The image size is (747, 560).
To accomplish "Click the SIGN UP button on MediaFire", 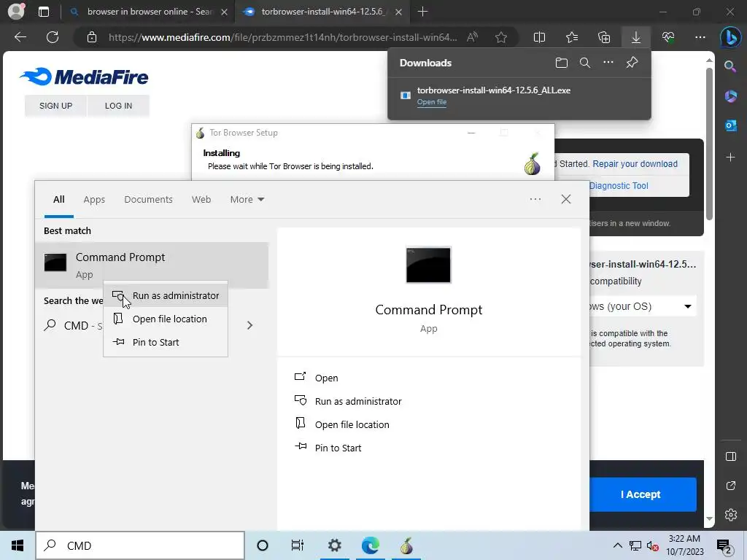I will (55, 106).
